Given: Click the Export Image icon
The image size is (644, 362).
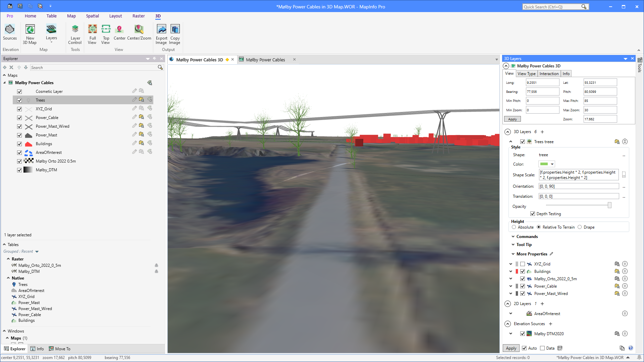Looking at the screenshot, I should point(161,33).
